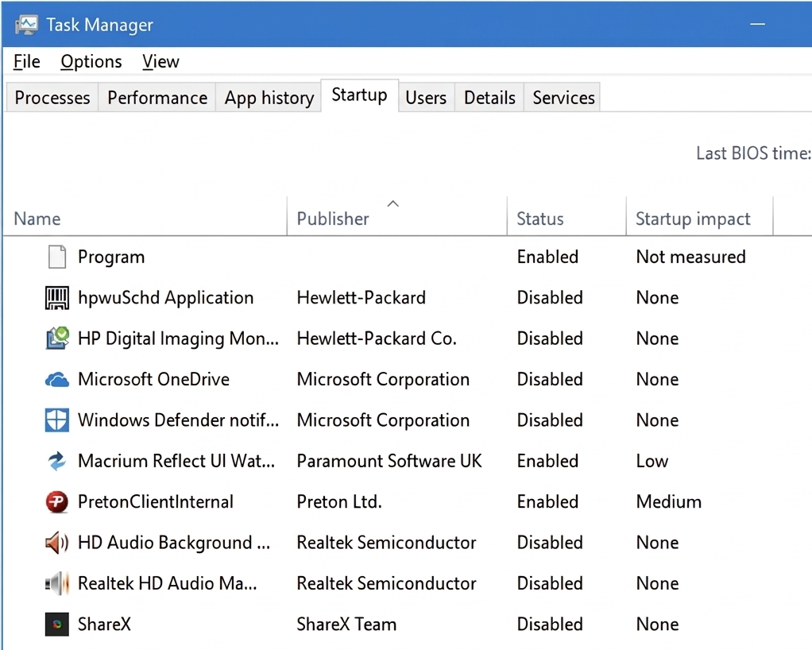Click the blank Program file icon
This screenshot has width=812, height=650.
[57, 257]
